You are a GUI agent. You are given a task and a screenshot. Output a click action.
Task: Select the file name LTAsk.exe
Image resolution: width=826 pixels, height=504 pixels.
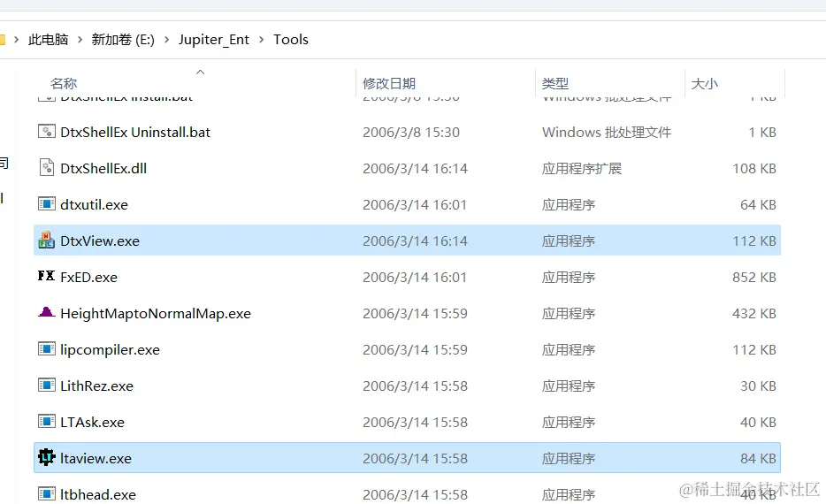92,423
